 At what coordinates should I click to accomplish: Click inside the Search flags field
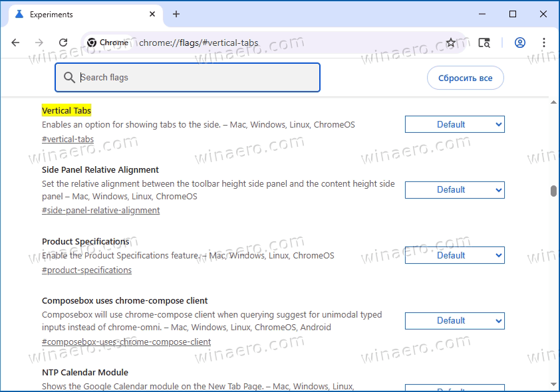tap(186, 78)
